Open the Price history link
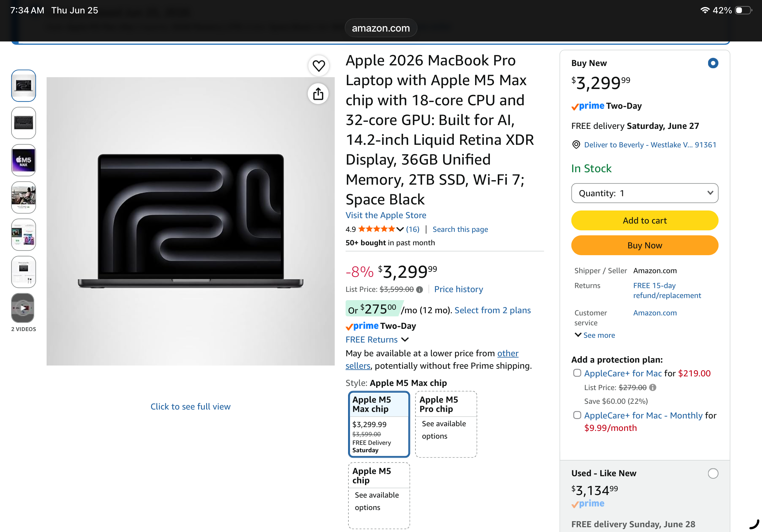The width and height of the screenshot is (762, 532). (x=458, y=289)
